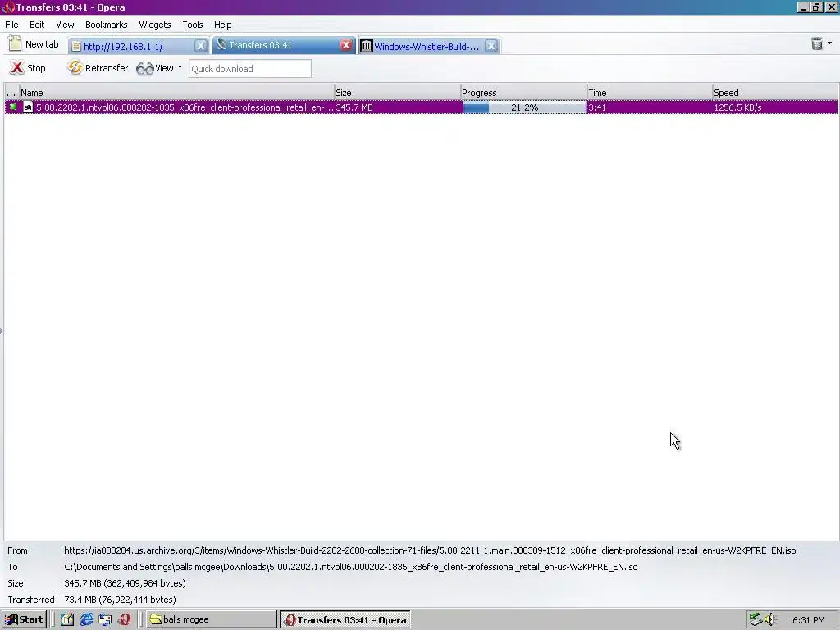Select the 5.00.2202.1 ISO transfer row
Screen dimensions: 840x630
point(421,107)
